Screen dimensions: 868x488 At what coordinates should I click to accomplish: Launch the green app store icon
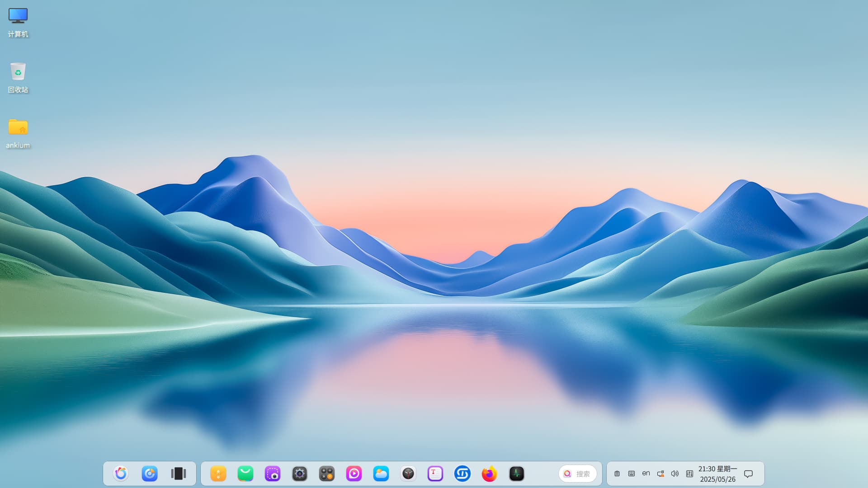pos(245,474)
